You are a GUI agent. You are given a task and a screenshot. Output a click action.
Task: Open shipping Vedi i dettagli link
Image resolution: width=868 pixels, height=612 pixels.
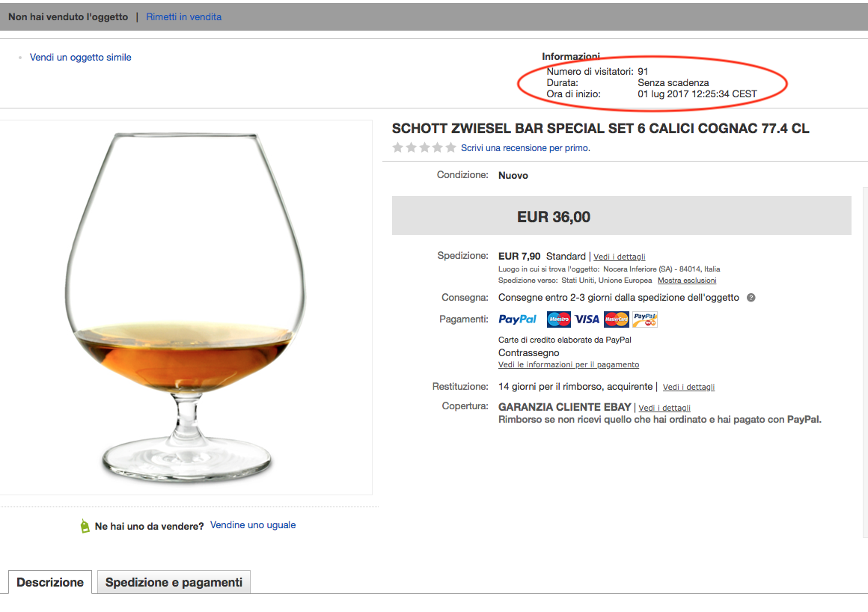pos(620,257)
